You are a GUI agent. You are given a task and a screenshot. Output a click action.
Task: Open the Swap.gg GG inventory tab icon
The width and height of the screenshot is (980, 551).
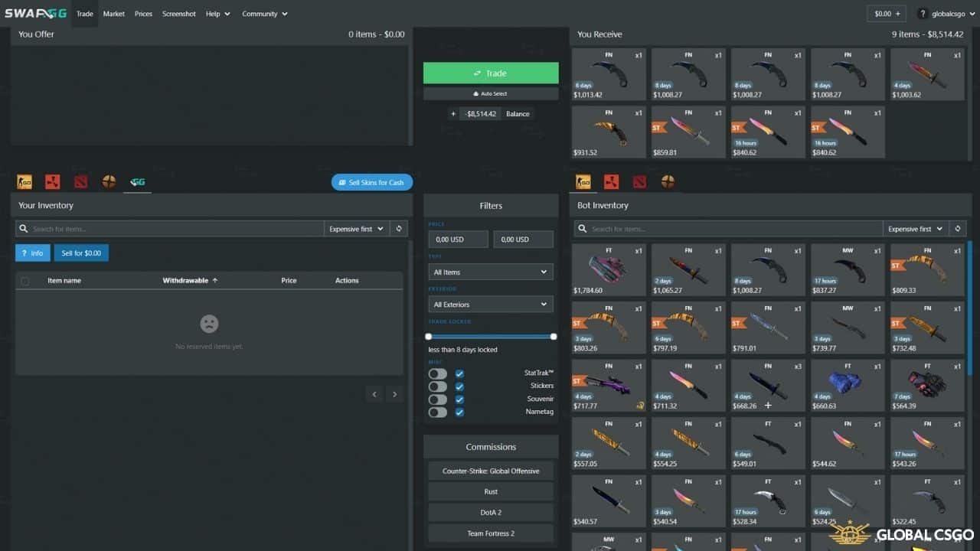pos(138,181)
